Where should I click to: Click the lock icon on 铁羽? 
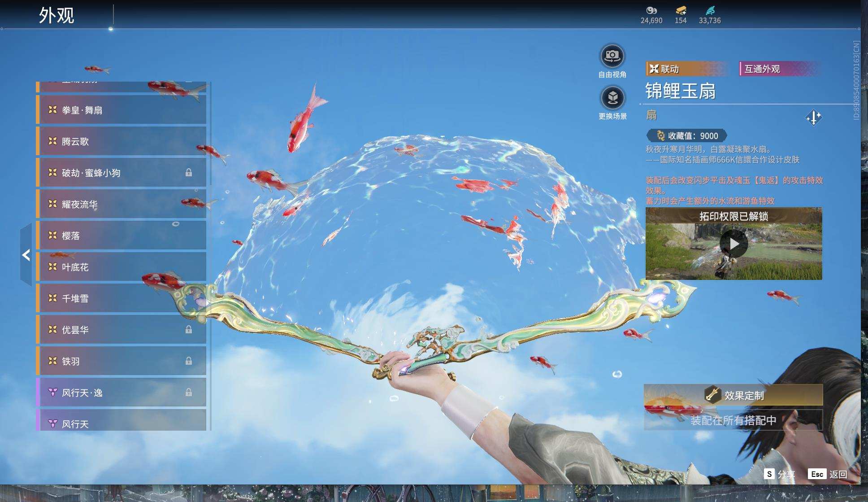click(x=189, y=361)
